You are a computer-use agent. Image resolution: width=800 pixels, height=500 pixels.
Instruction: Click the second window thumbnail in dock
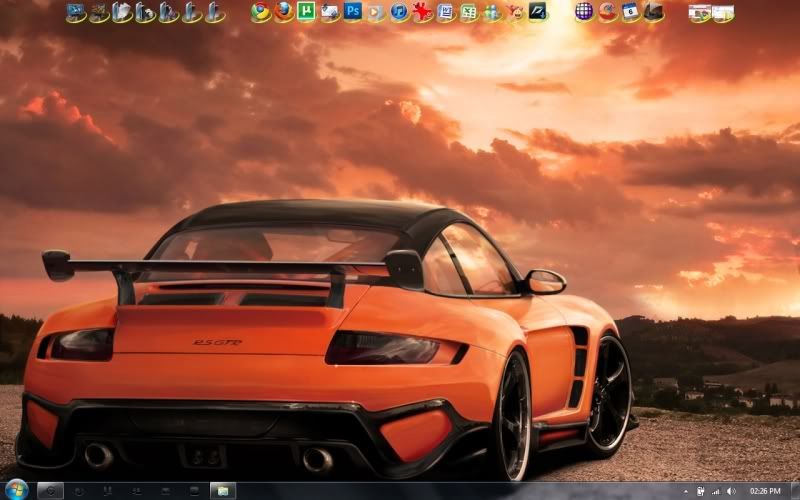[x=723, y=13]
